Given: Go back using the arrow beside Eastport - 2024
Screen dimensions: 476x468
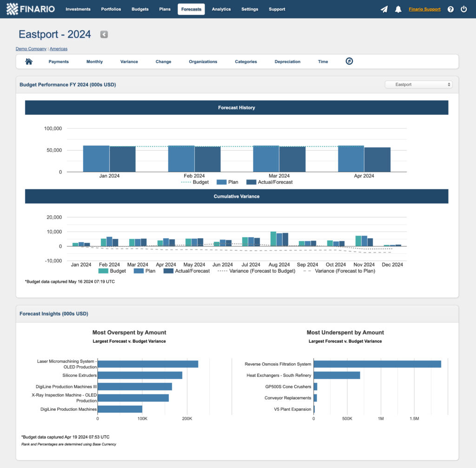Looking at the screenshot, I should point(104,34).
